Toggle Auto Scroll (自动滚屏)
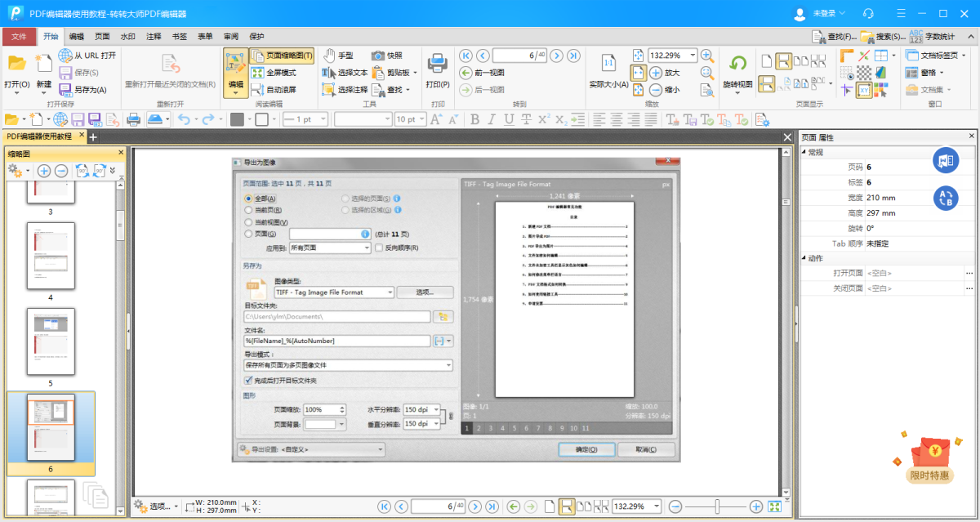Screen dimensions: 980x522 pyautogui.click(x=274, y=90)
